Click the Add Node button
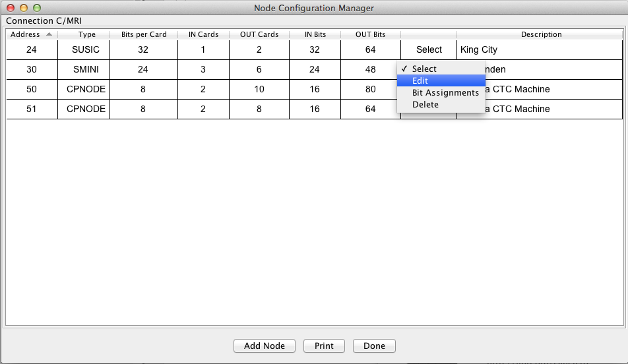The image size is (628, 364). [264, 346]
